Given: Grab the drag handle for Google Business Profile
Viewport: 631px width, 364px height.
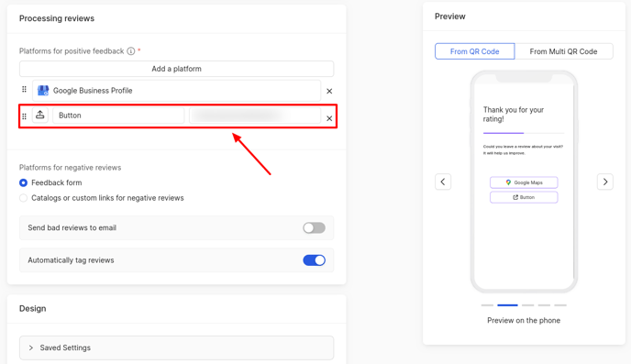Looking at the screenshot, I should point(24,89).
